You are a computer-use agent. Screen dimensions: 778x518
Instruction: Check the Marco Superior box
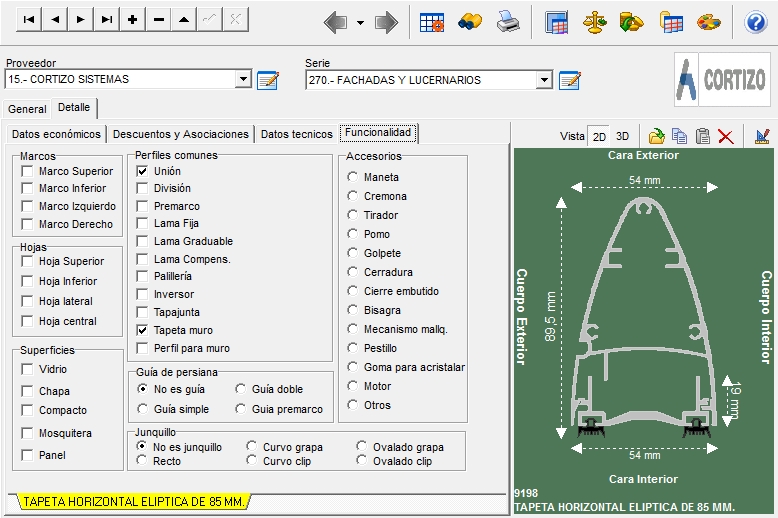(x=27, y=171)
